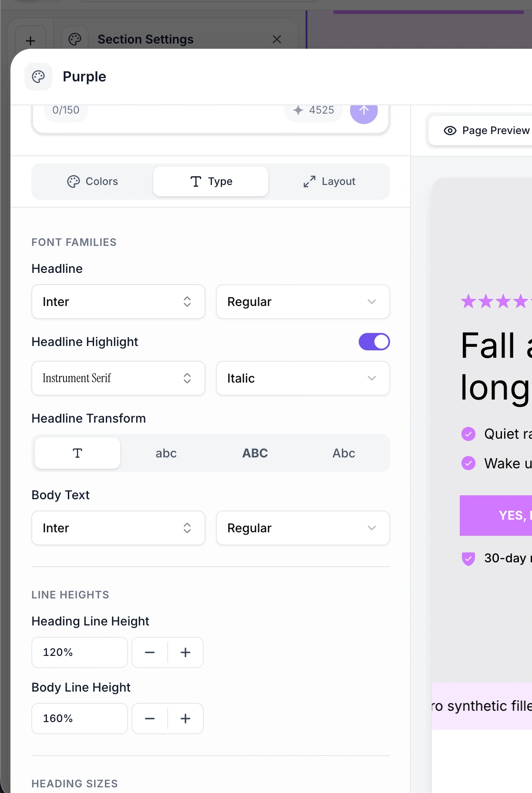This screenshot has height=793, width=532.
Task: Decrease Heading Line Height with minus icon
Action: [x=150, y=652]
